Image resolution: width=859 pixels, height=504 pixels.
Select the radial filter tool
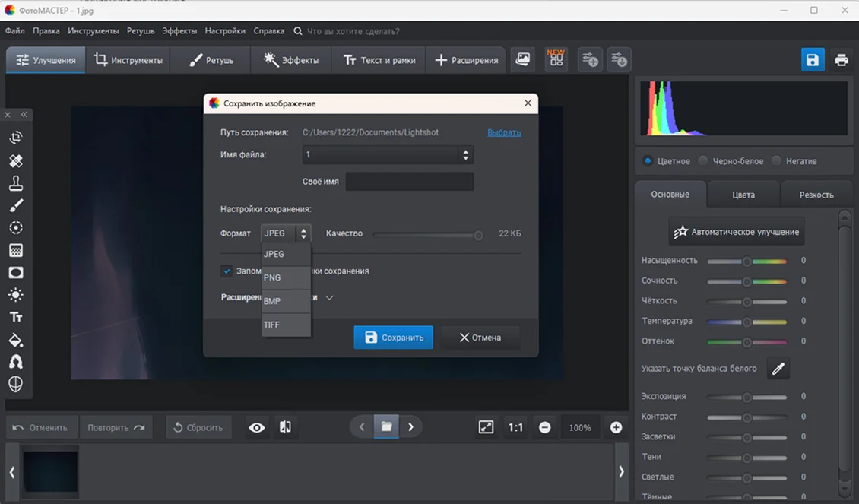(16, 228)
